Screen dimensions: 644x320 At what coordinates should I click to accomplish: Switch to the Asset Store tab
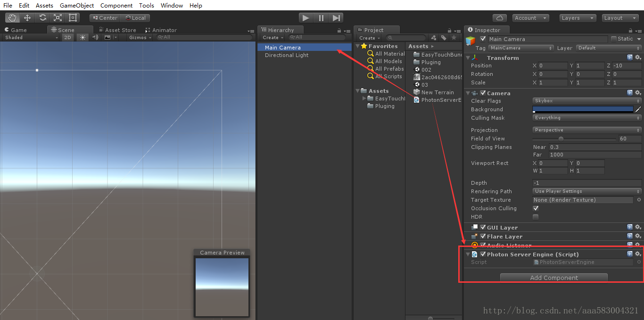click(120, 30)
